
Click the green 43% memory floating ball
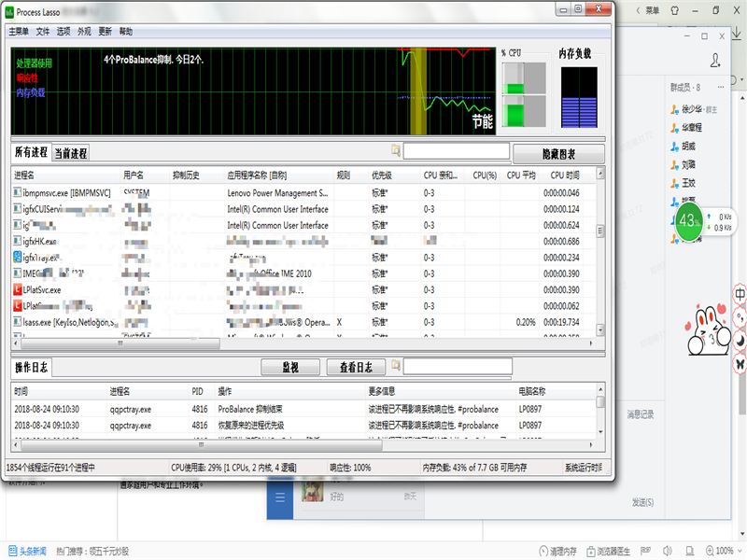(690, 222)
